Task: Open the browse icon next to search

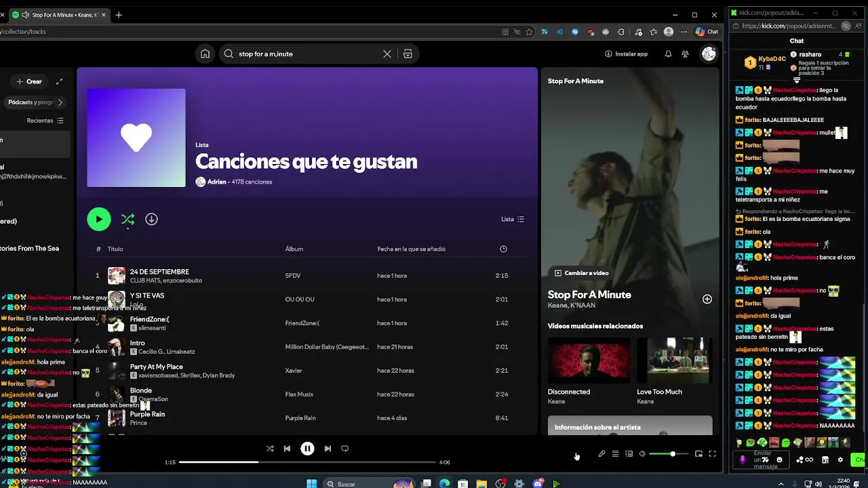Action: tap(408, 54)
